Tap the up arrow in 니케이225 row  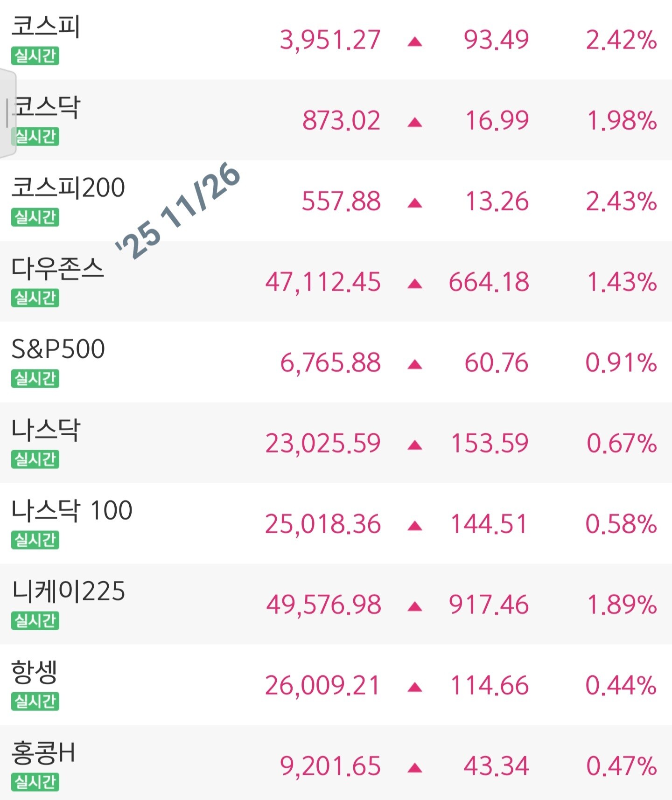[x=415, y=606]
